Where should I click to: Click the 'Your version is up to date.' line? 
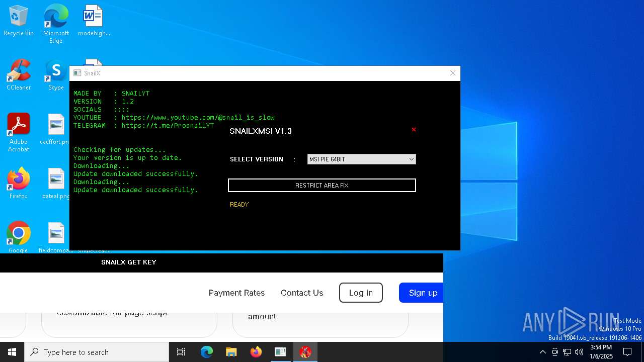[128, 158]
